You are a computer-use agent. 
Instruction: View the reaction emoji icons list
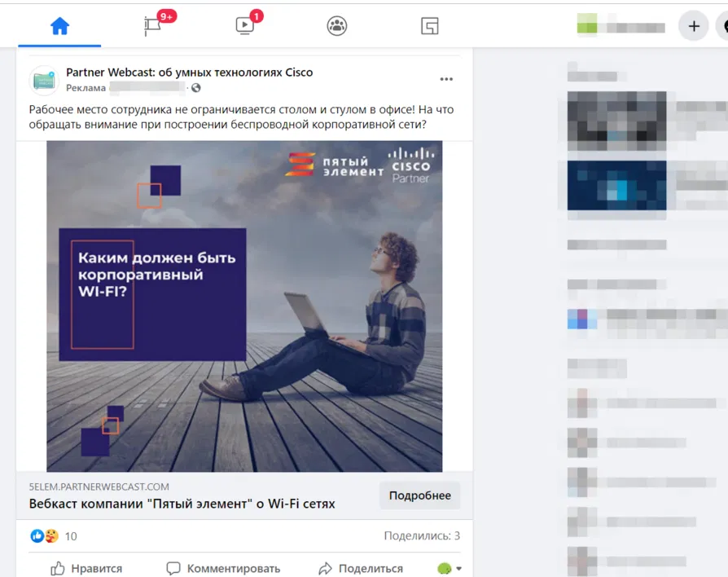click(44, 535)
